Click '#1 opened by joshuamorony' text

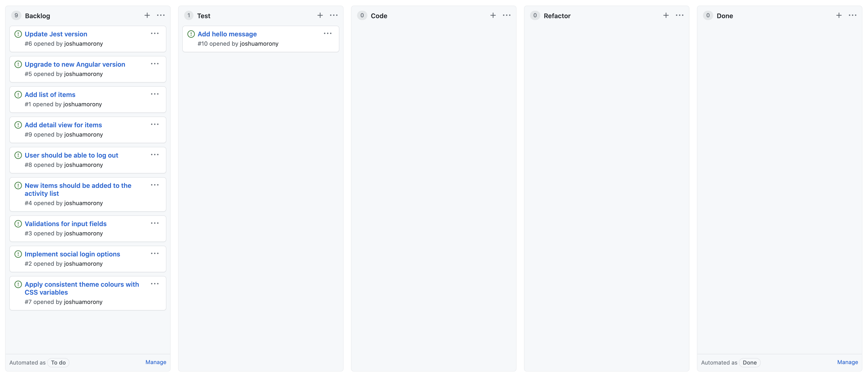coord(63,104)
